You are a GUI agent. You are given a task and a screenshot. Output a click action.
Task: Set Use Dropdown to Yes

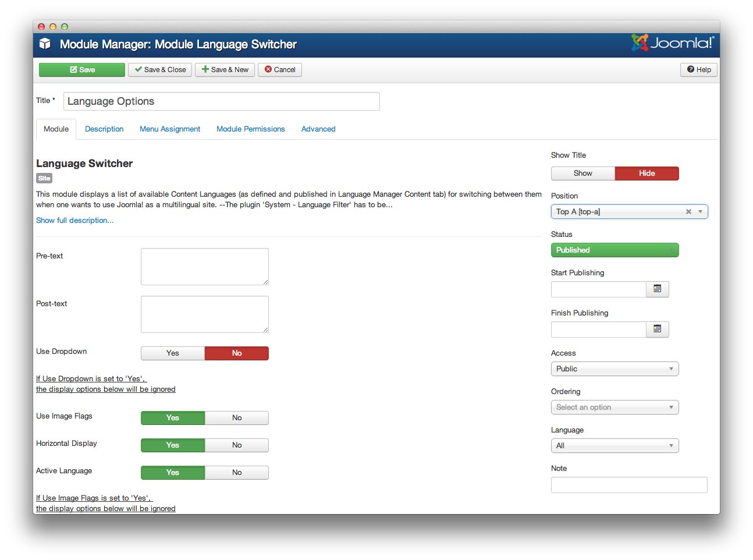click(x=173, y=353)
